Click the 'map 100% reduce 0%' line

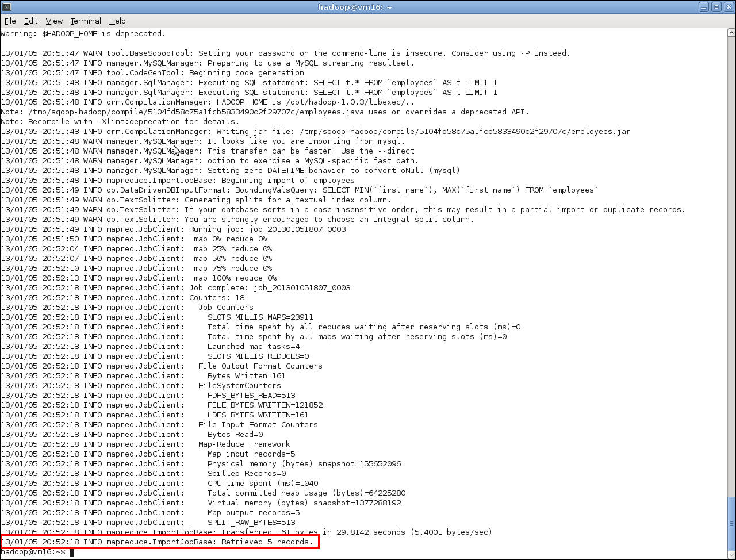139,278
